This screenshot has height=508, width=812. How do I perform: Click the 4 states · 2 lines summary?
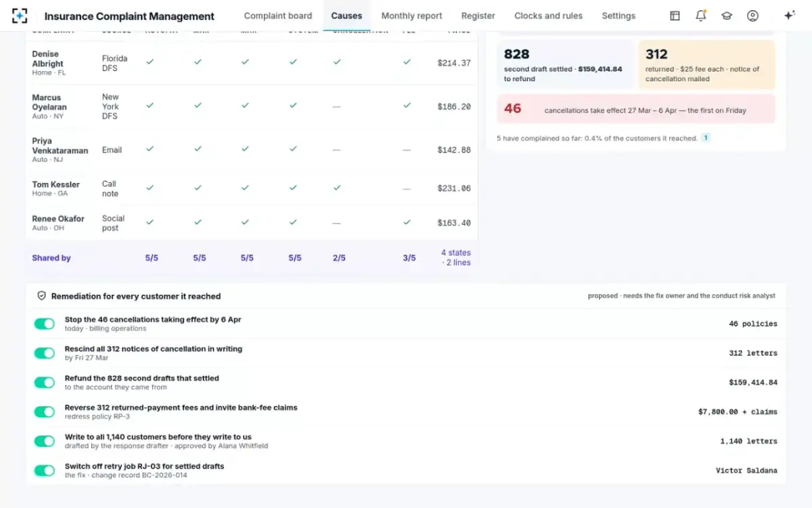[456, 257]
